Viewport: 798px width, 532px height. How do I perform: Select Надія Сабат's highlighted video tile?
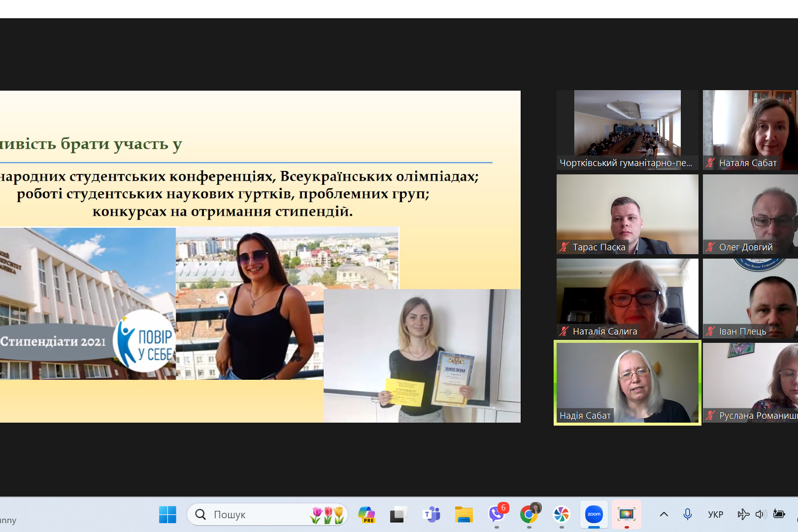click(627, 383)
